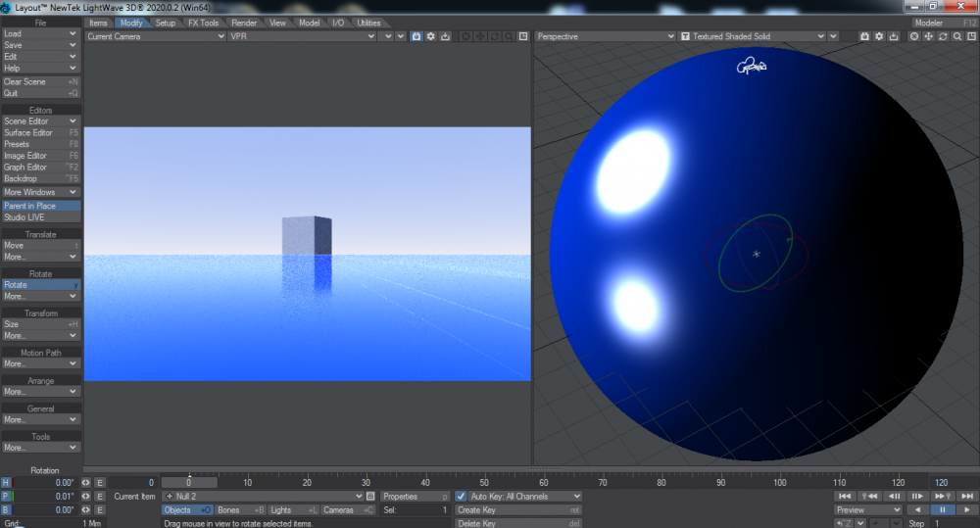Image resolution: width=980 pixels, height=528 pixels.
Task: Toggle the Pitch (P) rotation channel
Action: (x=6, y=497)
